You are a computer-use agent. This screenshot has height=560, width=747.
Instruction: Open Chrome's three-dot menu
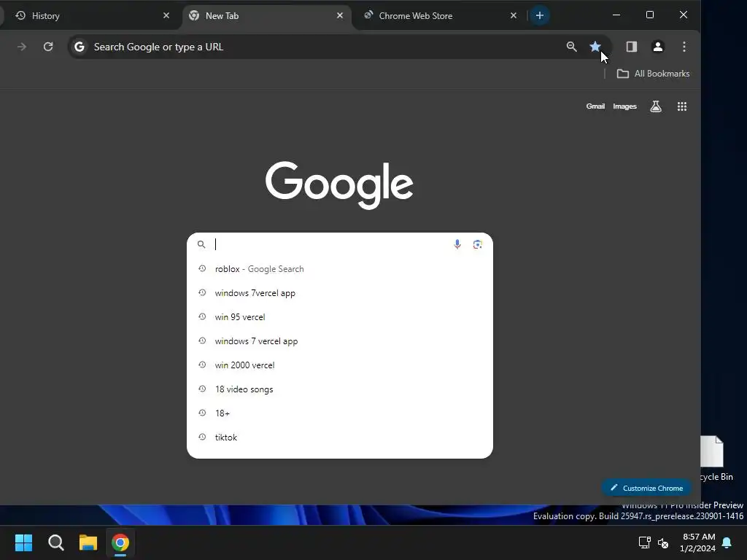[684, 47]
